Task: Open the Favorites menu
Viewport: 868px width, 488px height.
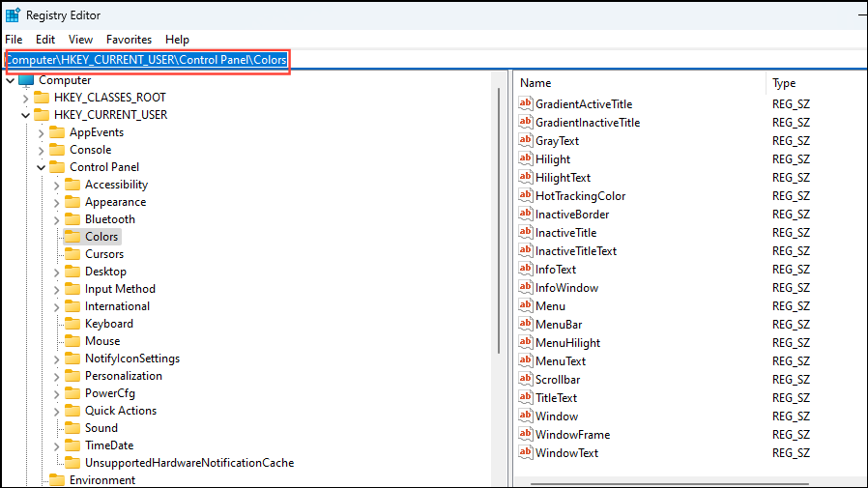Action: point(129,40)
